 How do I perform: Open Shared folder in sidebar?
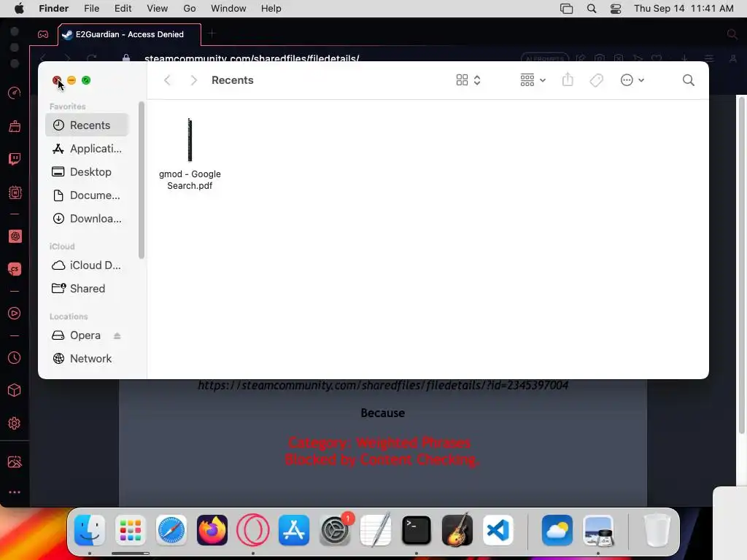[x=88, y=289]
